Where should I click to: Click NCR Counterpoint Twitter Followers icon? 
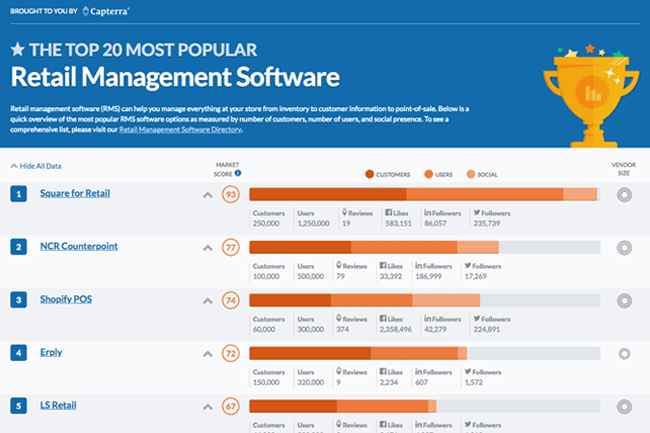pos(468,266)
